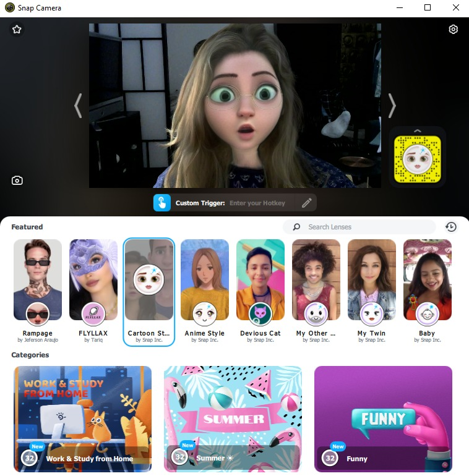Click 'by Tariq' creator name

[93, 340]
